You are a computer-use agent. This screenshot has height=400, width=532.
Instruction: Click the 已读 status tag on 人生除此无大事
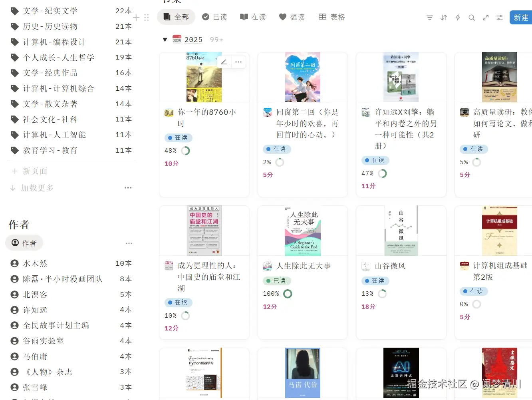tap(277, 281)
